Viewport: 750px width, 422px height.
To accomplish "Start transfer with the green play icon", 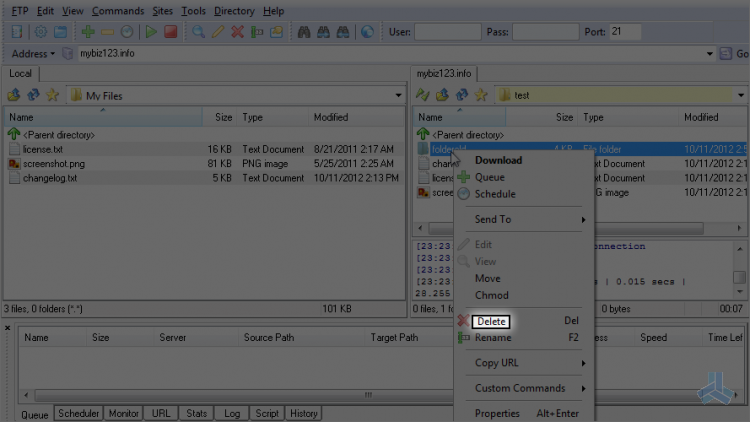I will (x=151, y=32).
